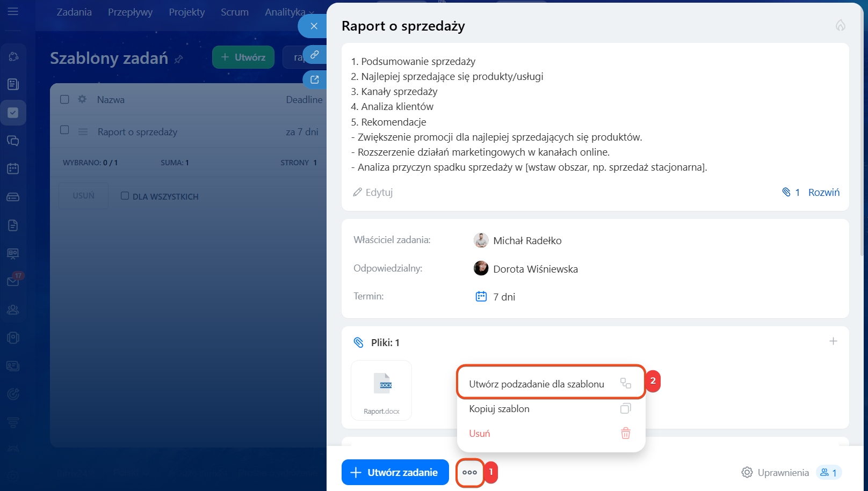The width and height of the screenshot is (868, 491).
Task: Click the blue Utwórz zadanie button
Action: [x=395, y=472]
